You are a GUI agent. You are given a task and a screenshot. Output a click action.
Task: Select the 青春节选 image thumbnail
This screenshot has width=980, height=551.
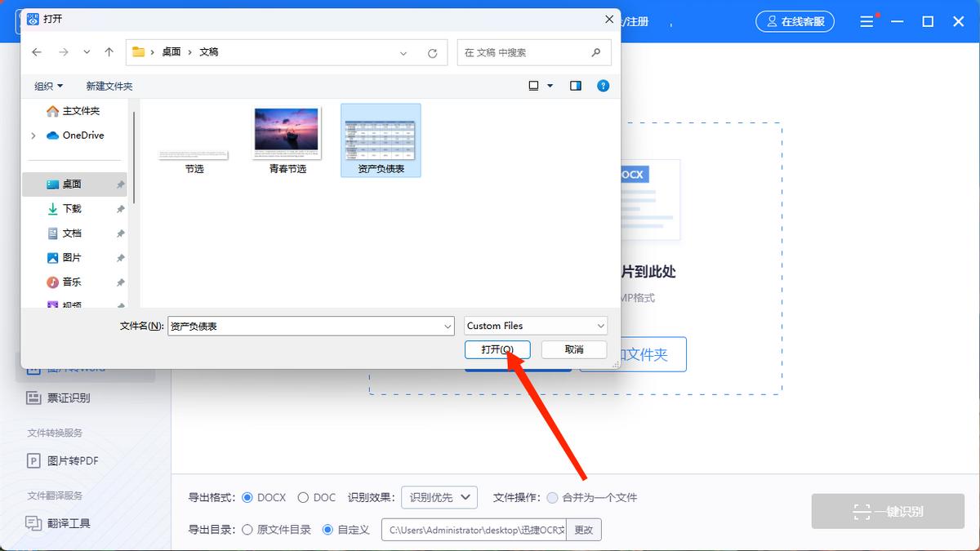click(286, 133)
